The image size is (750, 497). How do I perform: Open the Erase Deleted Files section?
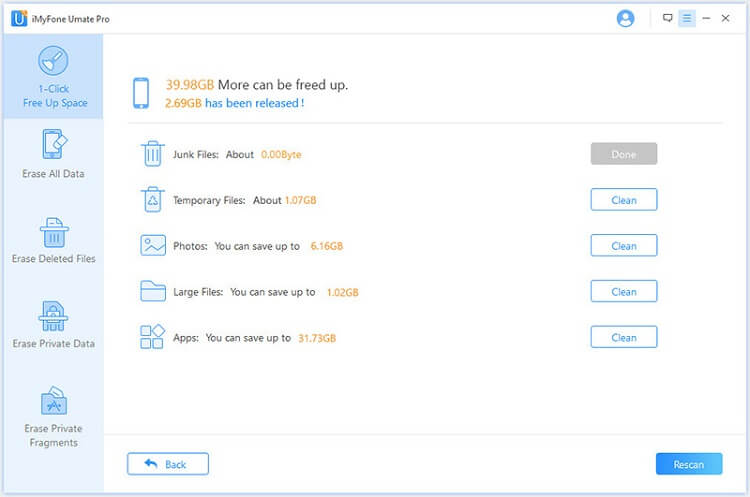click(54, 240)
